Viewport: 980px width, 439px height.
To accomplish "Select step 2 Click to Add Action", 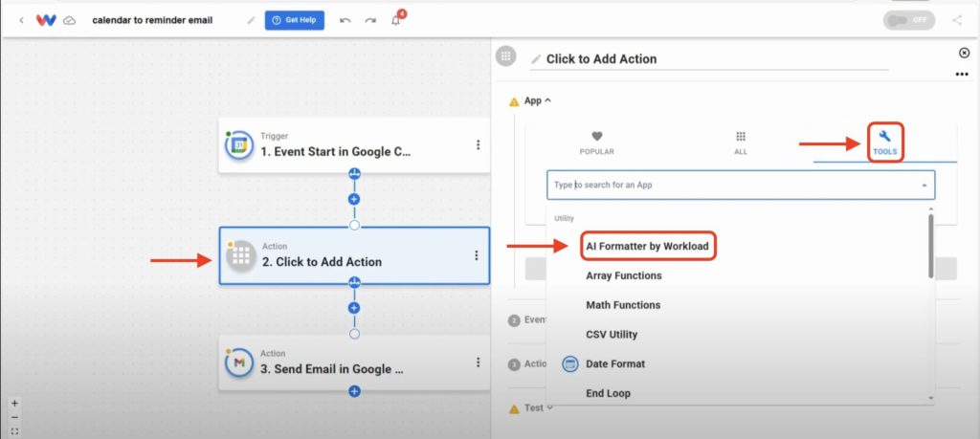I will [354, 255].
